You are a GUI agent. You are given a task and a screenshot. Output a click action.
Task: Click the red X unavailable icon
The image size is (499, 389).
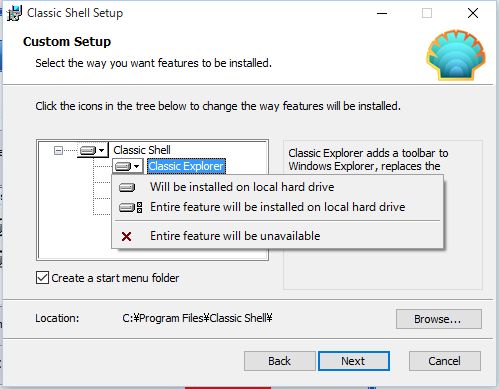pos(126,236)
